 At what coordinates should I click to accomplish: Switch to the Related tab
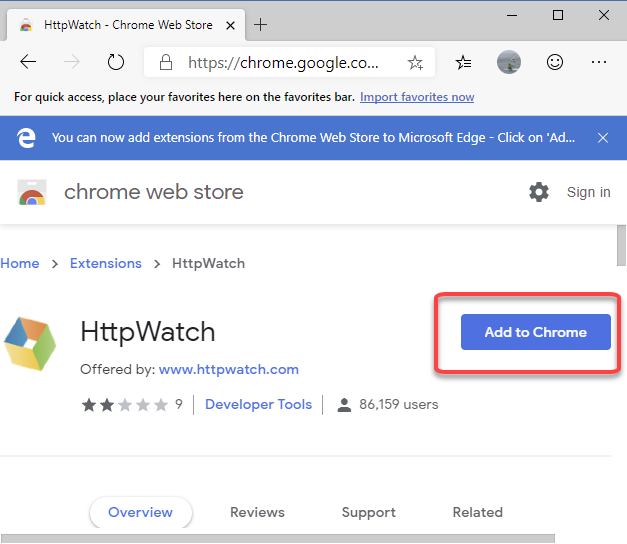pyautogui.click(x=477, y=512)
